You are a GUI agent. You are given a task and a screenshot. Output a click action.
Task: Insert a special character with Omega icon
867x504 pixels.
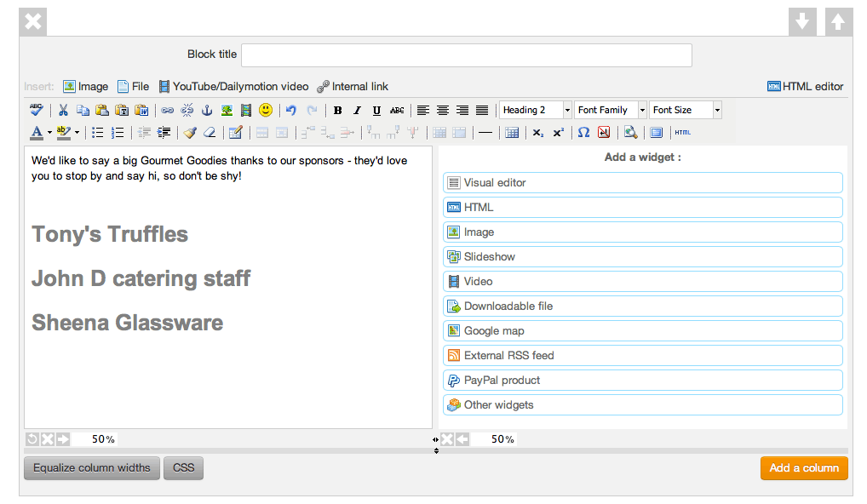[x=583, y=132]
